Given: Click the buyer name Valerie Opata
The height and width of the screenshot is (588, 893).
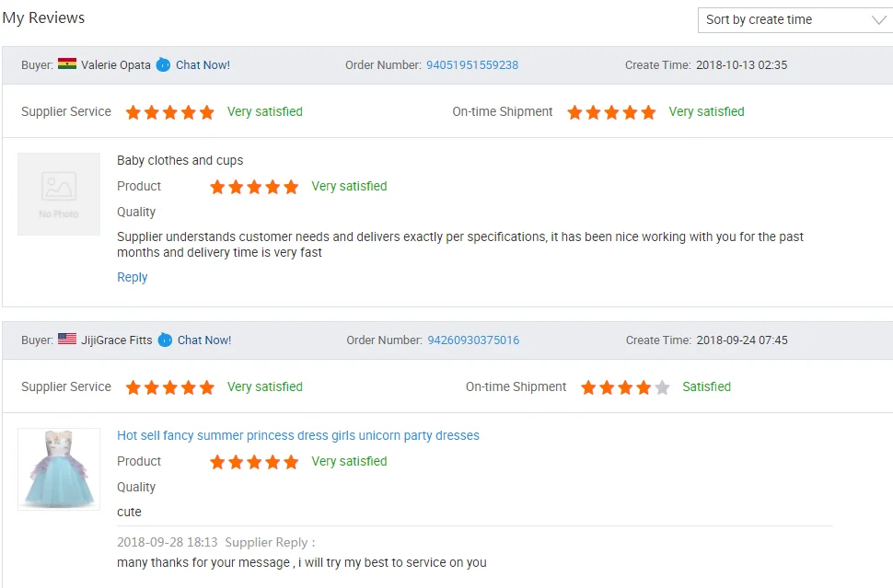Looking at the screenshot, I should click(x=116, y=65).
